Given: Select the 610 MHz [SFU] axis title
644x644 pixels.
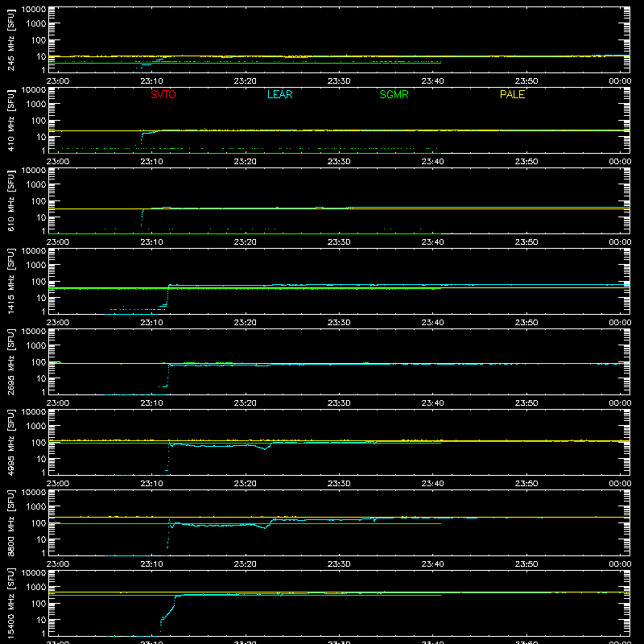Looking at the screenshot, I should pos(11,200).
